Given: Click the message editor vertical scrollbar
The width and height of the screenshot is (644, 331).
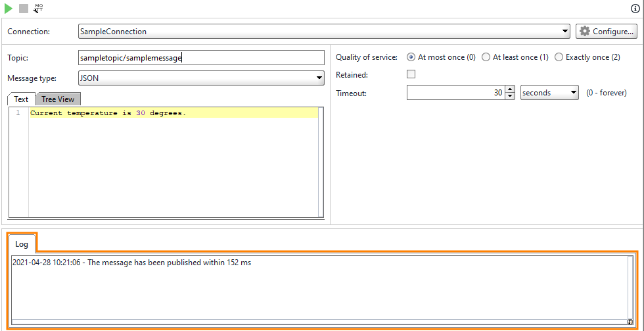Looking at the screenshot, I should pyautogui.click(x=321, y=162).
